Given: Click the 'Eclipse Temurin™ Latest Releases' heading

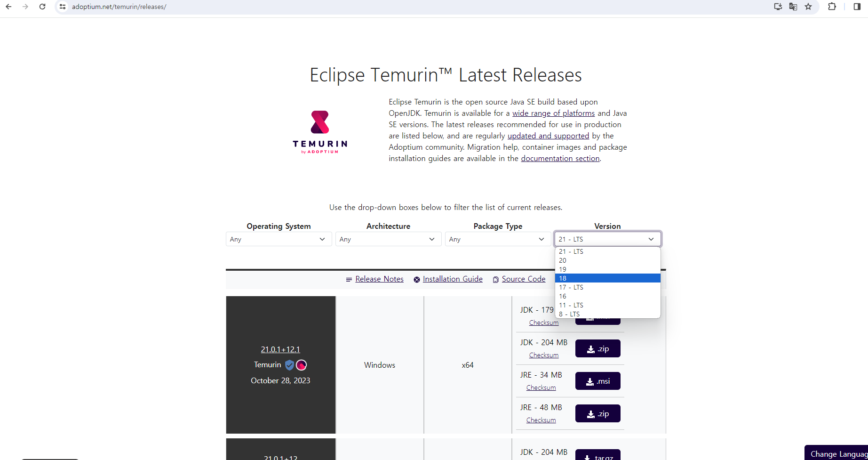Looking at the screenshot, I should pos(446,75).
